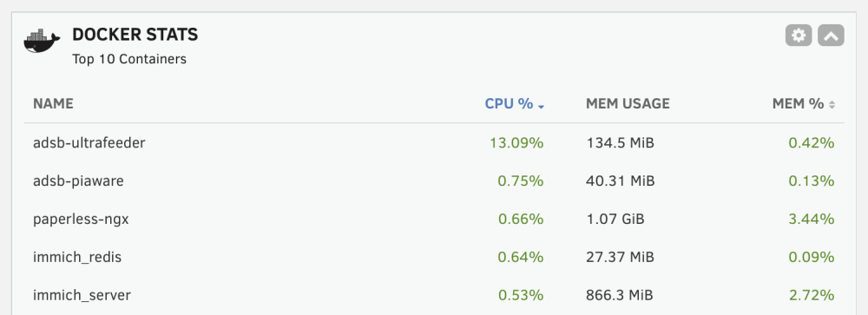Screen dimensions: 868x315
Task: Click the MEM % sort arrows icon
Action: pyautogui.click(x=832, y=104)
